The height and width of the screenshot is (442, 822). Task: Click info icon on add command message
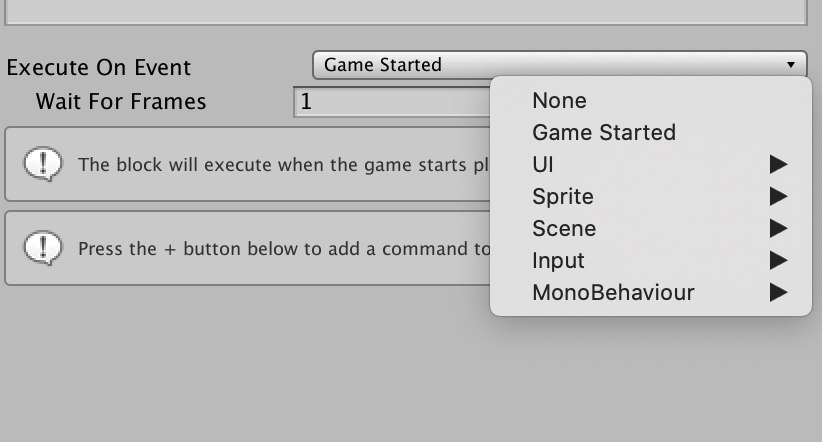[x=43, y=248]
